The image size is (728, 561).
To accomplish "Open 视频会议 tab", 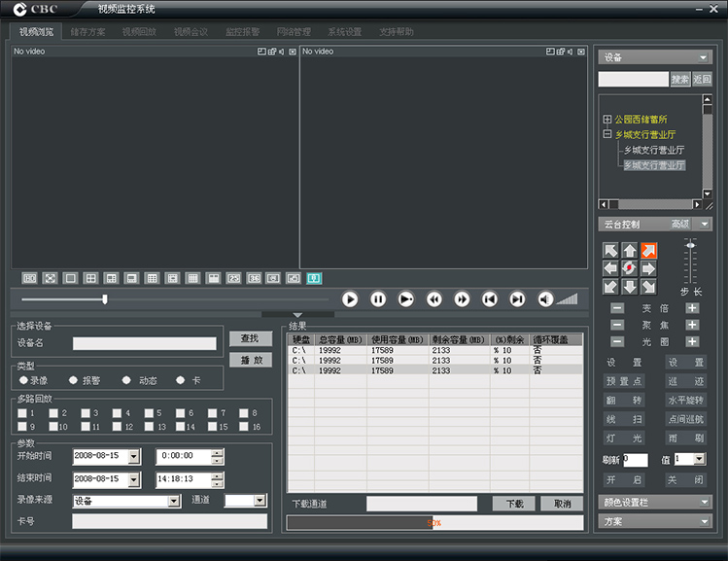I will pos(191,31).
